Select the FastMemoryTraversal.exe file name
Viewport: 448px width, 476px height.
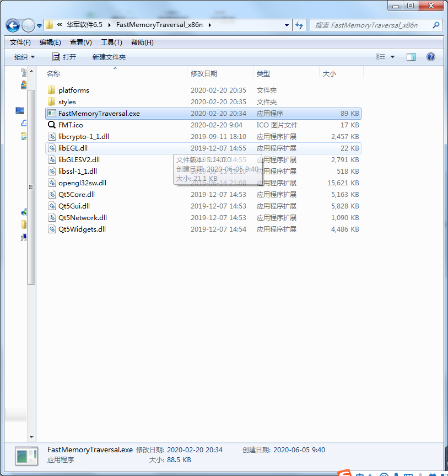(x=99, y=113)
